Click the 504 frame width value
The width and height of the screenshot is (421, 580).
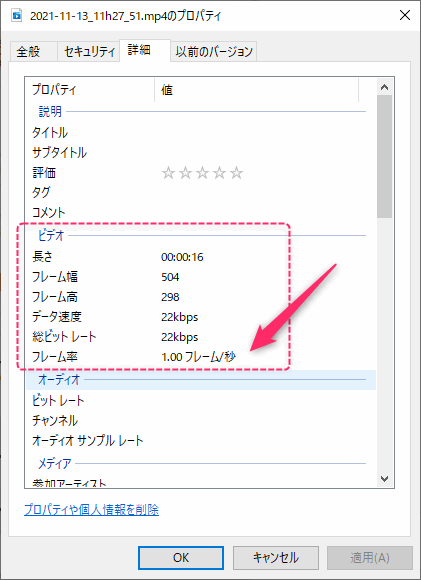click(x=170, y=277)
